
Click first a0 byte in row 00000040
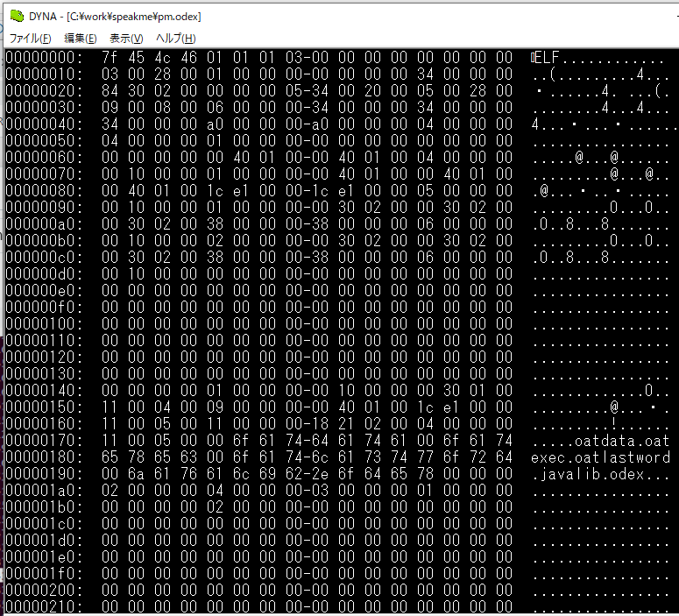click(x=215, y=124)
